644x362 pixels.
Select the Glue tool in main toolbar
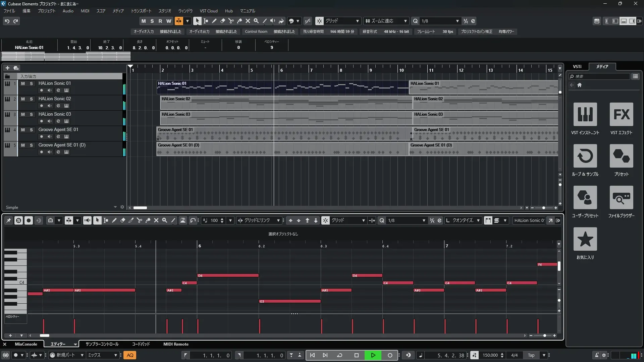[239, 21]
